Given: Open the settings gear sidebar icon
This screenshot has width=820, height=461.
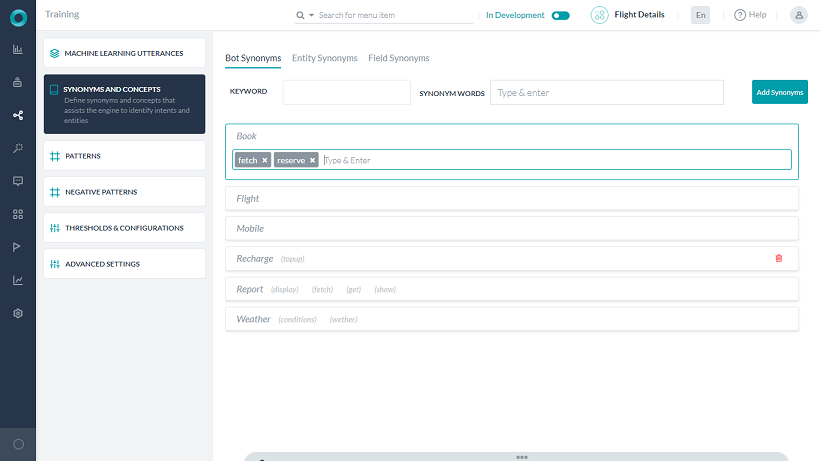Looking at the screenshot, I should click(x=18, y=313).
